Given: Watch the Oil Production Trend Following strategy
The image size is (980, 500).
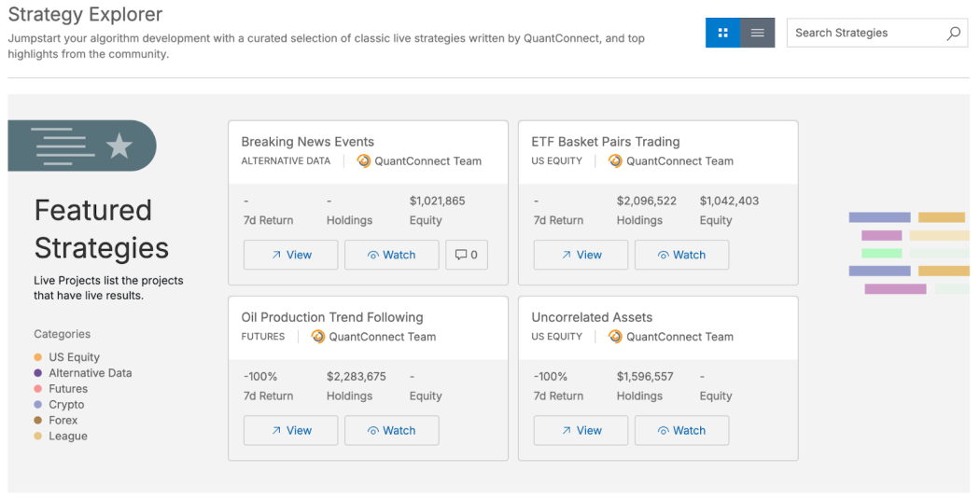Looking at the screenshot, I should tap(392, 431).
